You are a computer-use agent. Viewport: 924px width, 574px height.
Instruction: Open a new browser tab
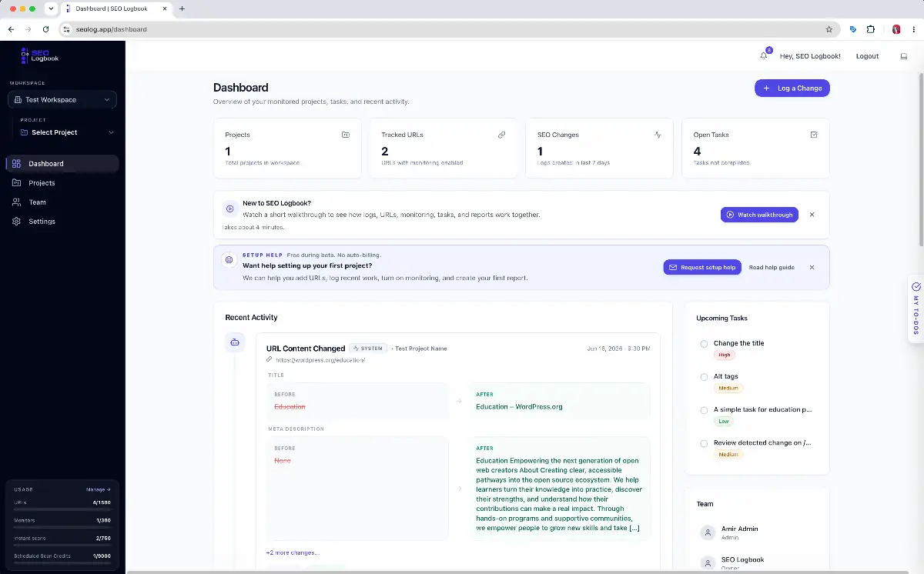click(182, 8)
